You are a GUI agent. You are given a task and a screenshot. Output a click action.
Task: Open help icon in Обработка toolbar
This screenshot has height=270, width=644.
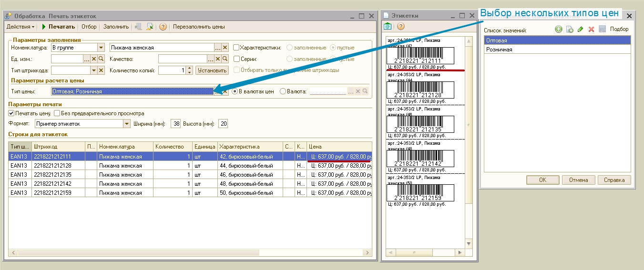[x=163, y=27]
